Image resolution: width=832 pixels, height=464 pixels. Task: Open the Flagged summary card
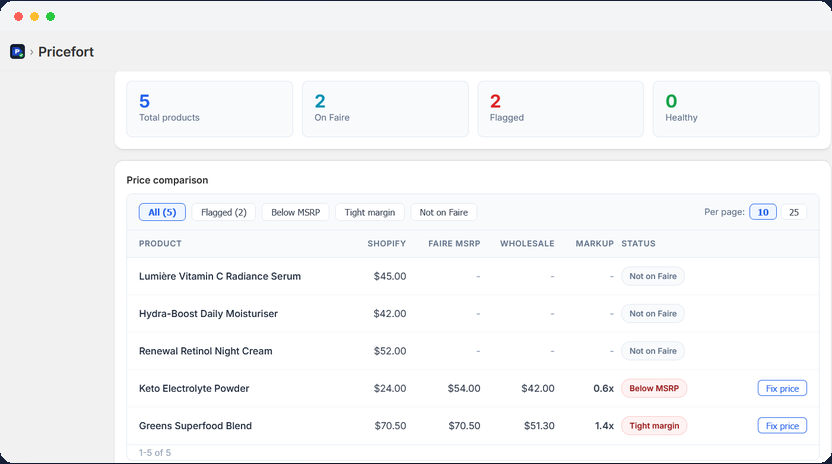pyautogui.click(x=561, y=109)
